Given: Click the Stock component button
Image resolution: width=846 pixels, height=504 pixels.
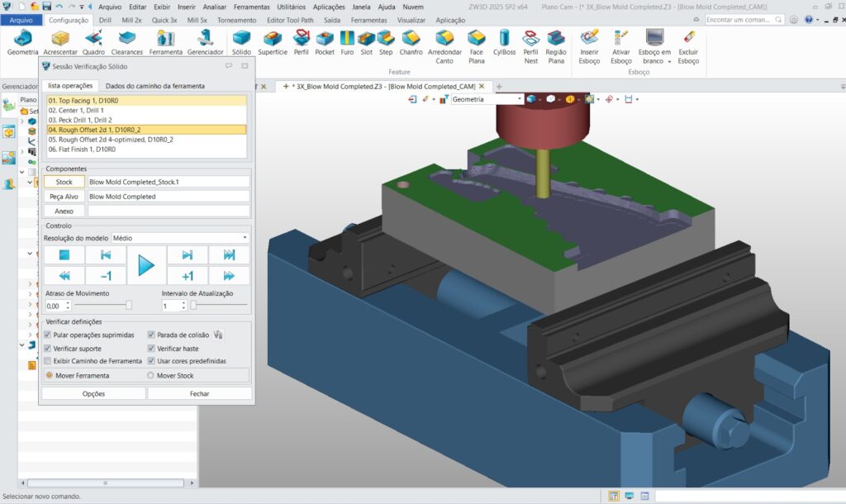Looking at the screenshot, I should click(x=64, y=182).
